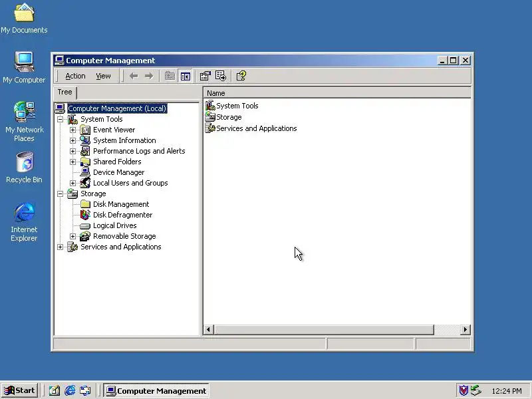Click the Removable Storage icon in tree

(x=85, y=236)
